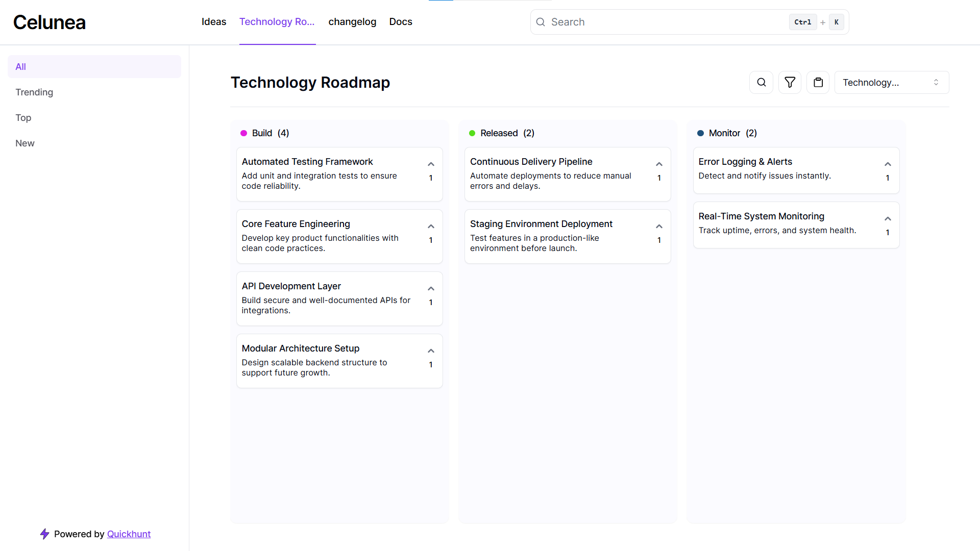Open the Staging Environment Deployment card title
Viewport: 980px width, 551px height.
(541, 224)
